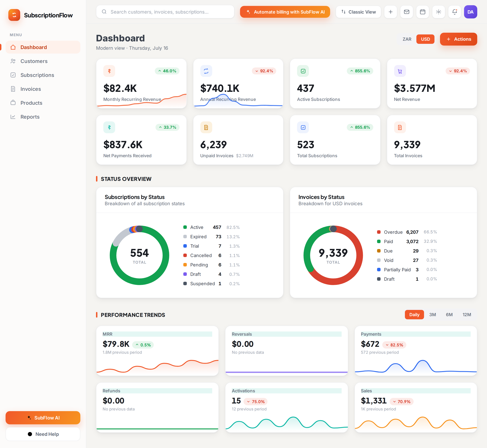The height and width of the screenshot is (448, 487).
Task: Open the notifications bell icon
Action: coord(454,12)
